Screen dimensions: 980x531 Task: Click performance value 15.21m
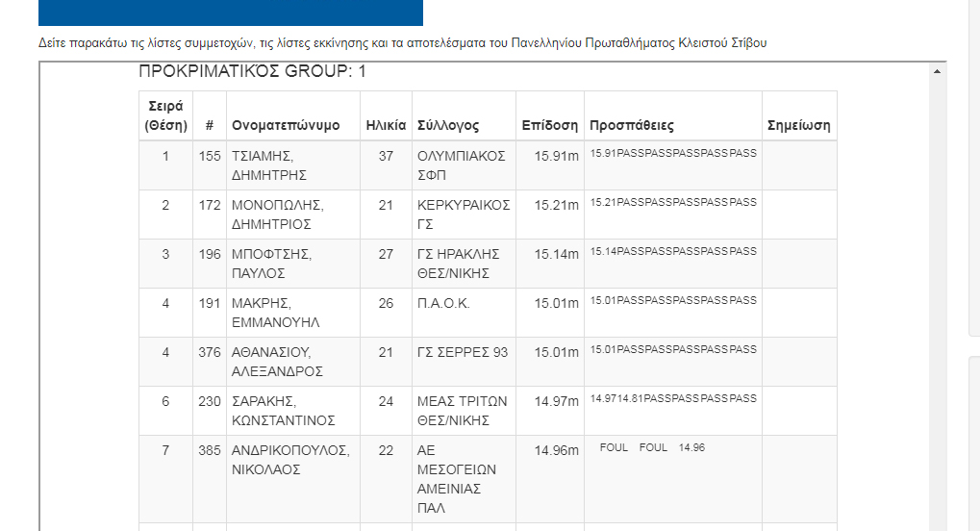[556, 205]
